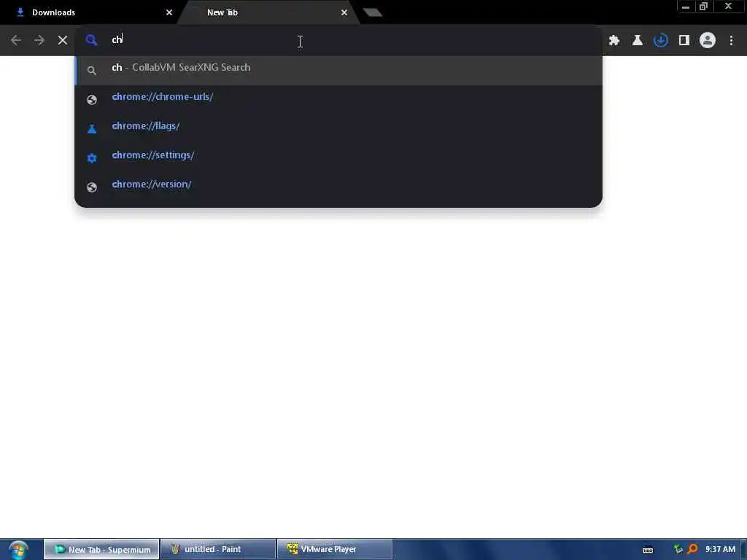Open the profile avatar menu
747x560 pixels.
[708, 41]
